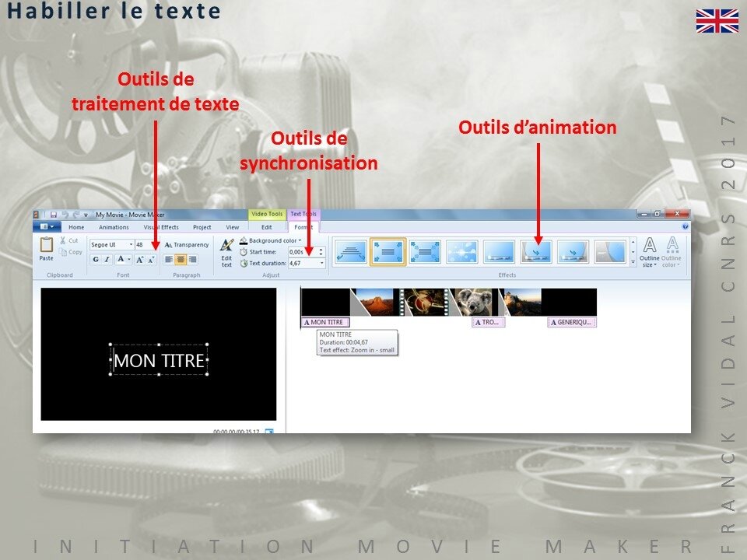The image size is (747, 560).
Task: Open the Format tab under Text Tools
Action: tap(303, 227)
